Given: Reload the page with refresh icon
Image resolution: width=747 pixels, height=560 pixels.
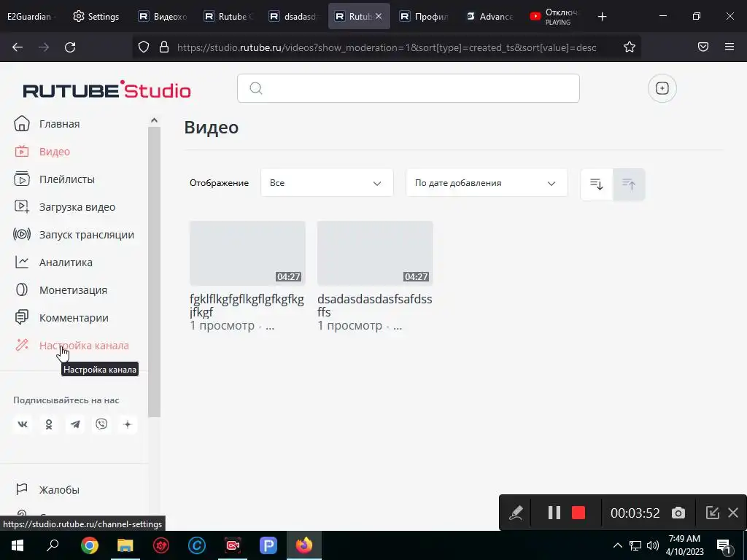Looking at the screenshot, I should coord(70,47).
